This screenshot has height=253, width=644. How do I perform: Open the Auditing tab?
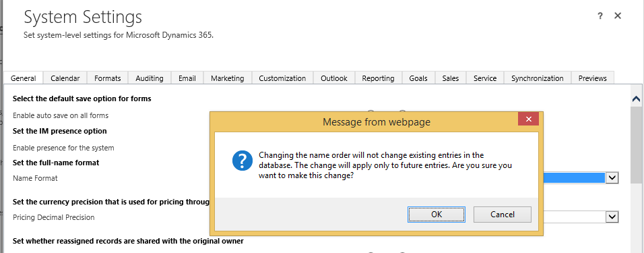150,78
